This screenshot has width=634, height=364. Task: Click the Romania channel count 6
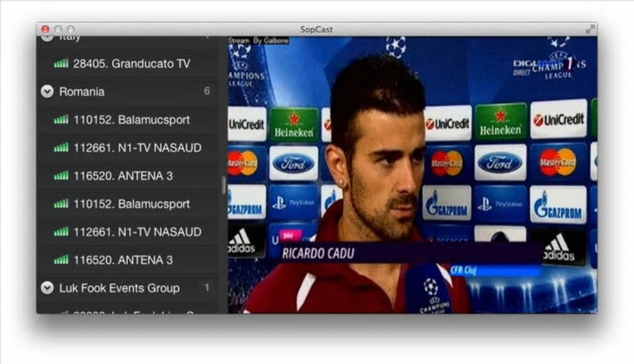pos(207,91)
